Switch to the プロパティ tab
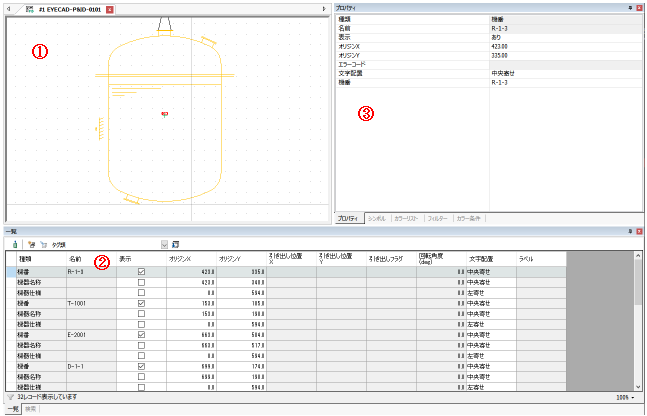The image size is (647, 416). pos(349,219)
